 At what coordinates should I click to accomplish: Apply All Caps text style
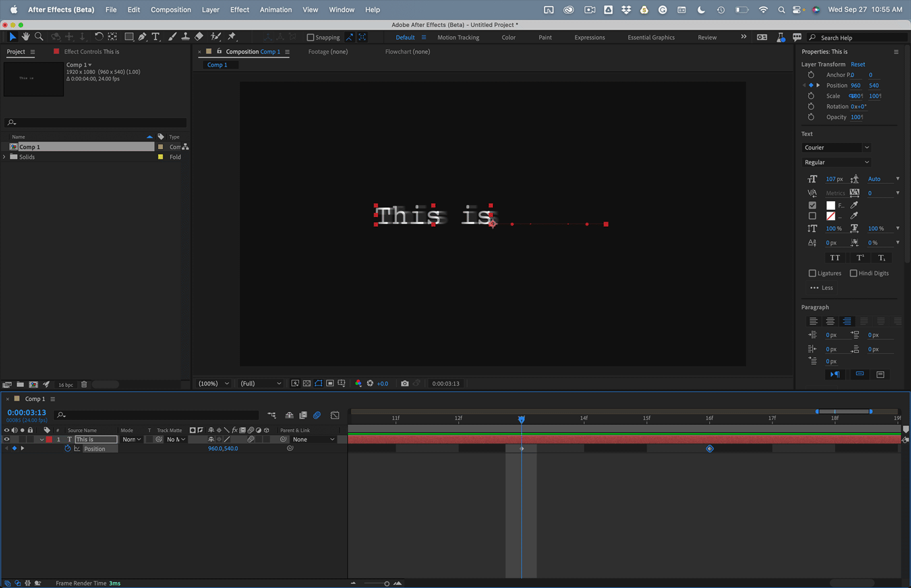click(x=835, y=258)
